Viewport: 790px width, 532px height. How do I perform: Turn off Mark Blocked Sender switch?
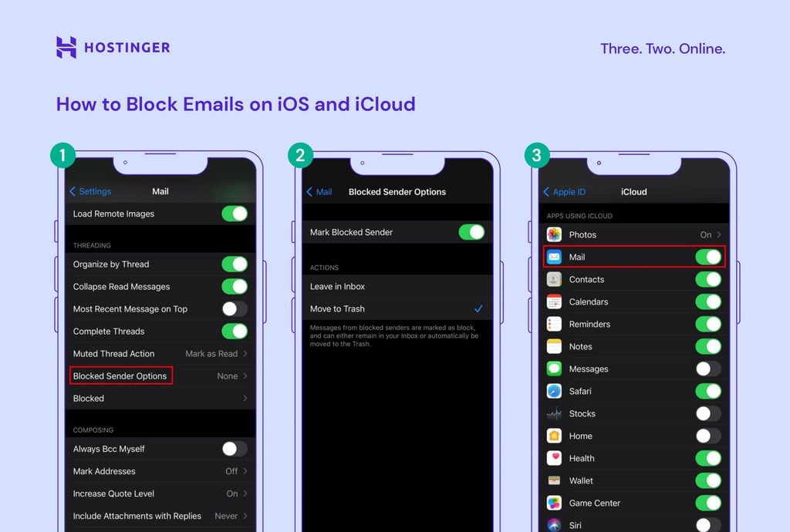[x=471, y=232]
